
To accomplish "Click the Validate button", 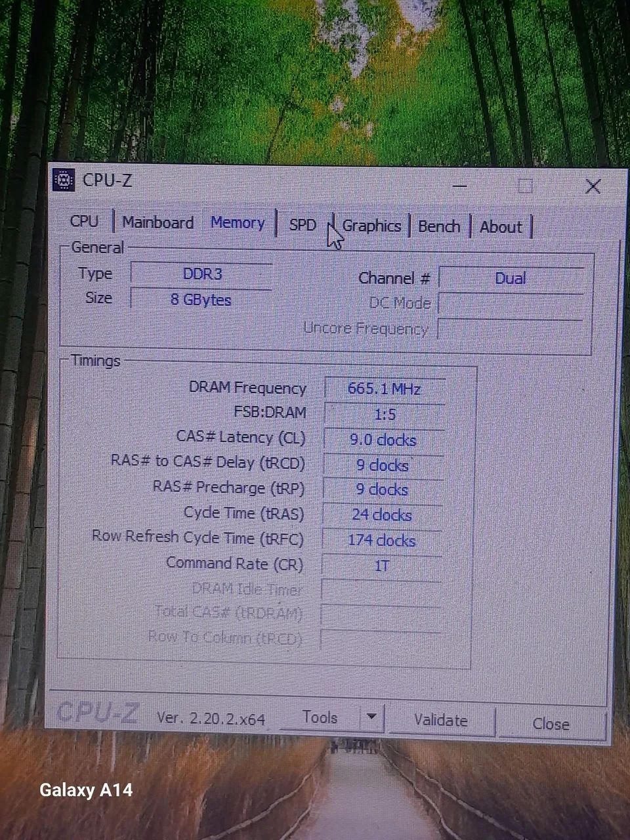I will point(440,720).
